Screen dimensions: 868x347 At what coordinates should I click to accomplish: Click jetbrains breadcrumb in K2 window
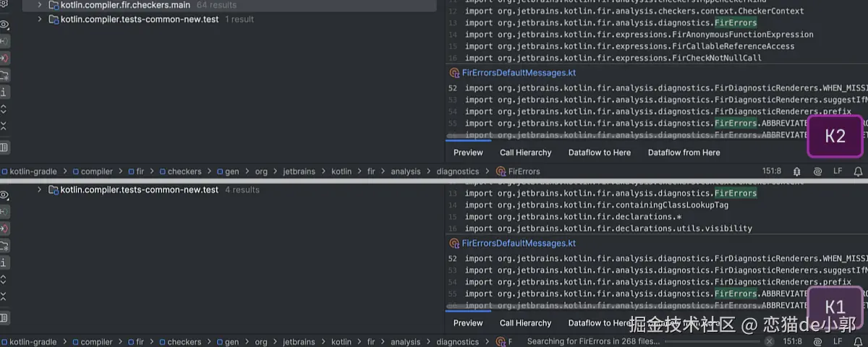pyautogui.click(x=299, y=172)
